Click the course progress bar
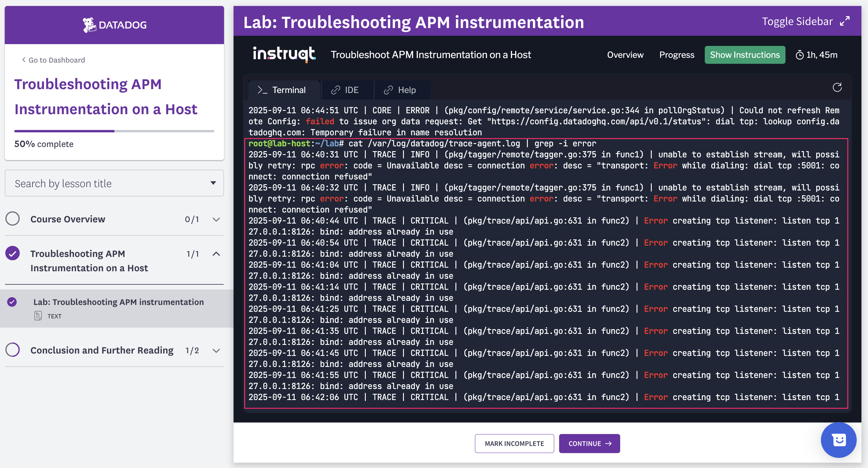 114,131
